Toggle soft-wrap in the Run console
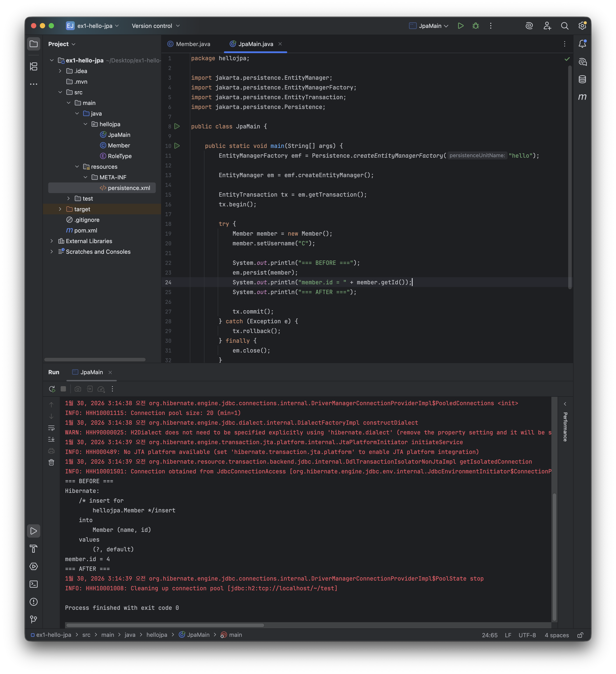This screenshot has height=674, width=616. (52, 428)
